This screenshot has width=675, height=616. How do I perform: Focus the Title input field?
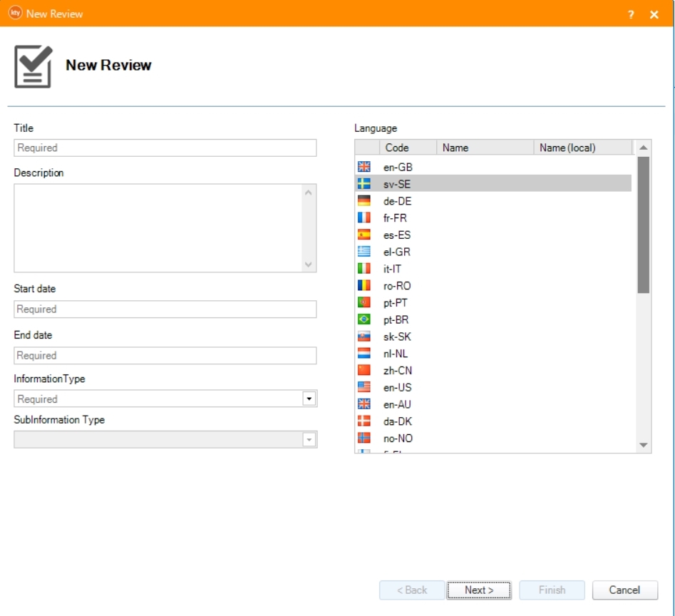pos(165,148)
